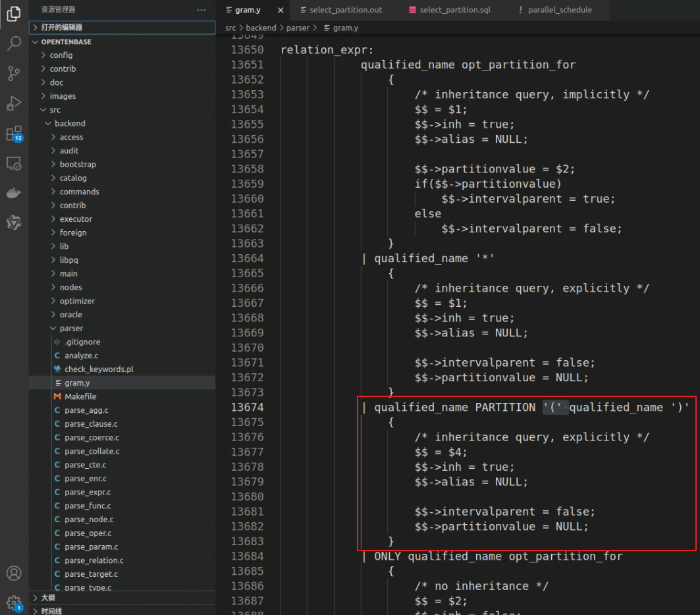Open parse_func.c file
Viewport: 700px width, 615px height.
point(122,506)
